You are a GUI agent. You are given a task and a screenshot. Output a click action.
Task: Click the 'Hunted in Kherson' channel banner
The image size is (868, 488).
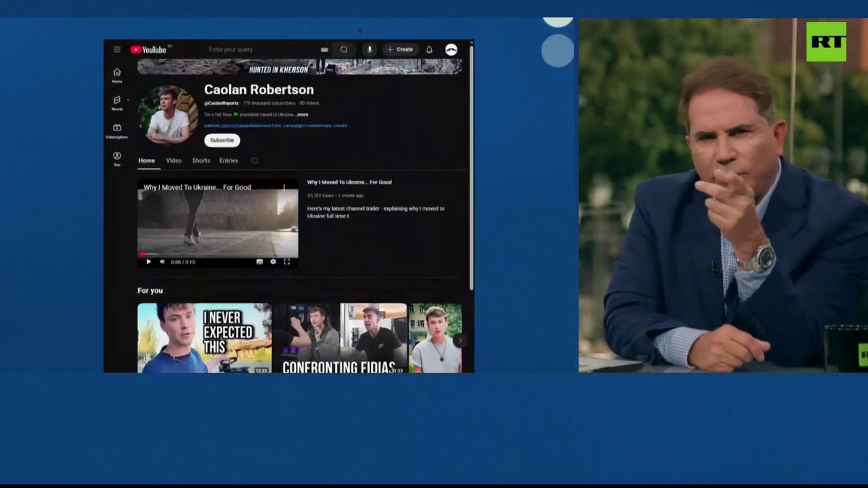tap(299, 67)
